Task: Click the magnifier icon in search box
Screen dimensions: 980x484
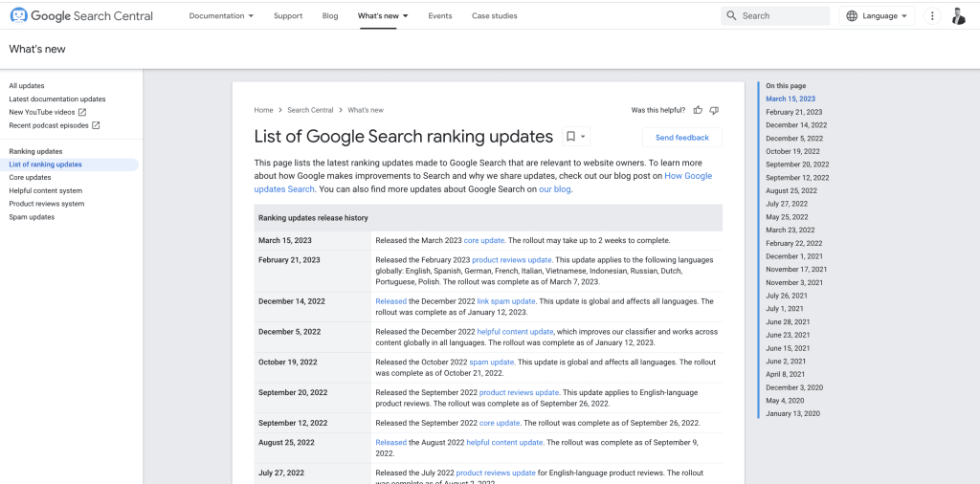Action: [x=731, y=15]
